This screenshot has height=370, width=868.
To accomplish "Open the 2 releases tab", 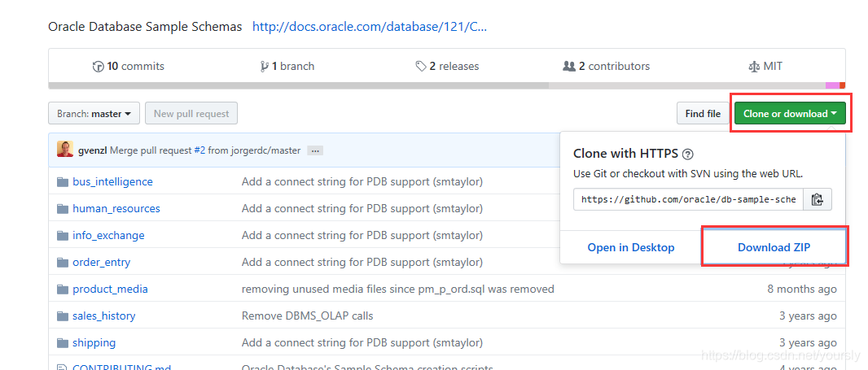I will [447, 67].
